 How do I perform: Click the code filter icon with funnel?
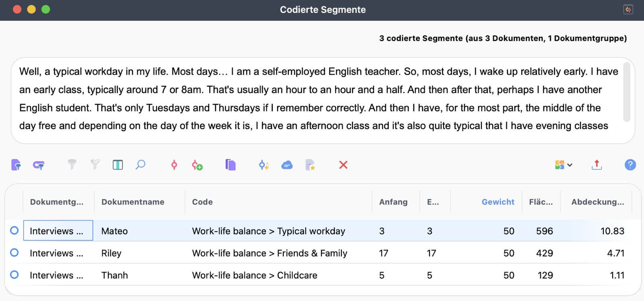(x=39, y=165)
